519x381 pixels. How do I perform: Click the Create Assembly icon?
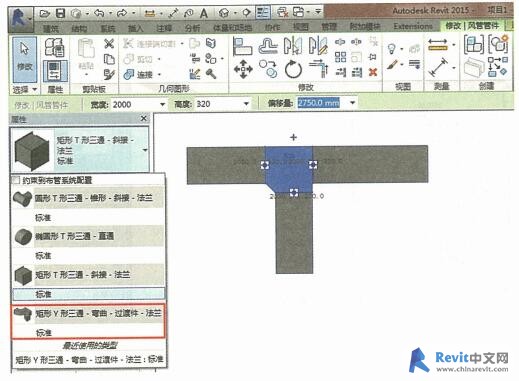[x=474, y=45]
